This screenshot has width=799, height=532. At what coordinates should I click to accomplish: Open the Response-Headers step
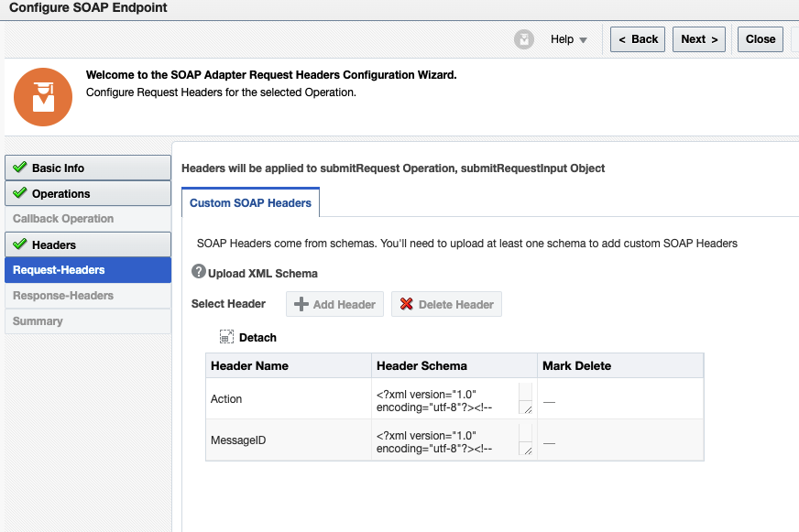point(88,295)
